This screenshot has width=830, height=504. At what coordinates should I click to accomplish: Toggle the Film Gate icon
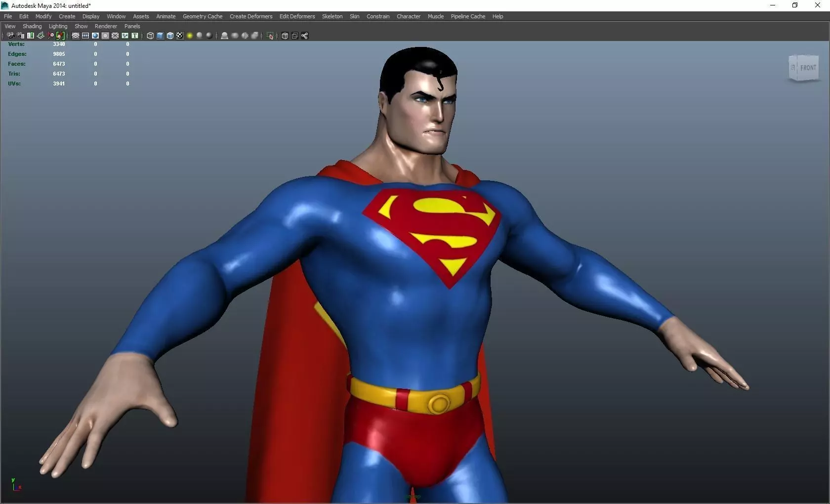click(x=85, y=36)
